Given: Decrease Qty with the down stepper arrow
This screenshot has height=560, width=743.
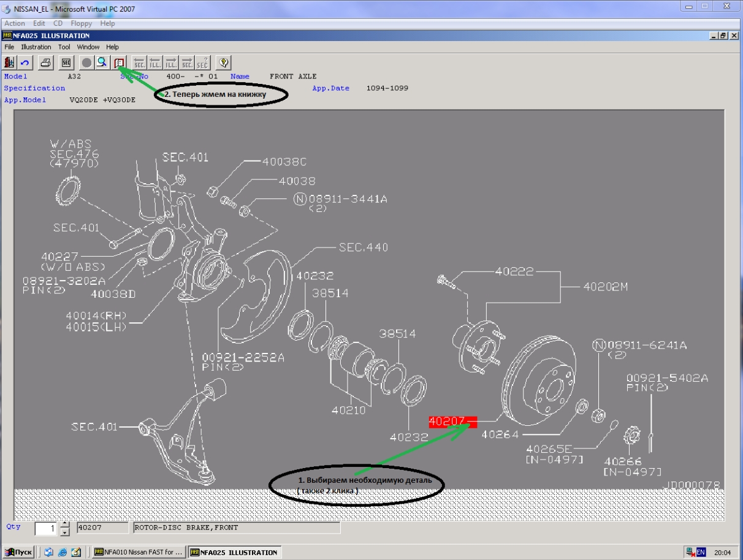Looking at the screenshot, I should [x=66, y=532].
